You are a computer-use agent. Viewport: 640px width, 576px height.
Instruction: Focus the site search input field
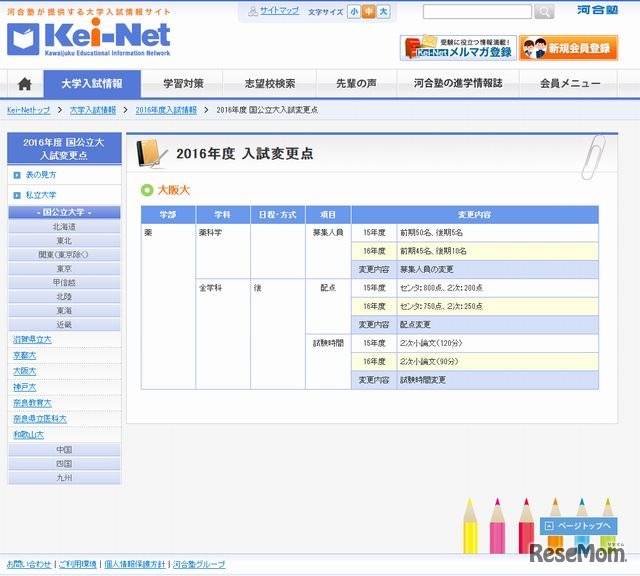coord(477,11)
